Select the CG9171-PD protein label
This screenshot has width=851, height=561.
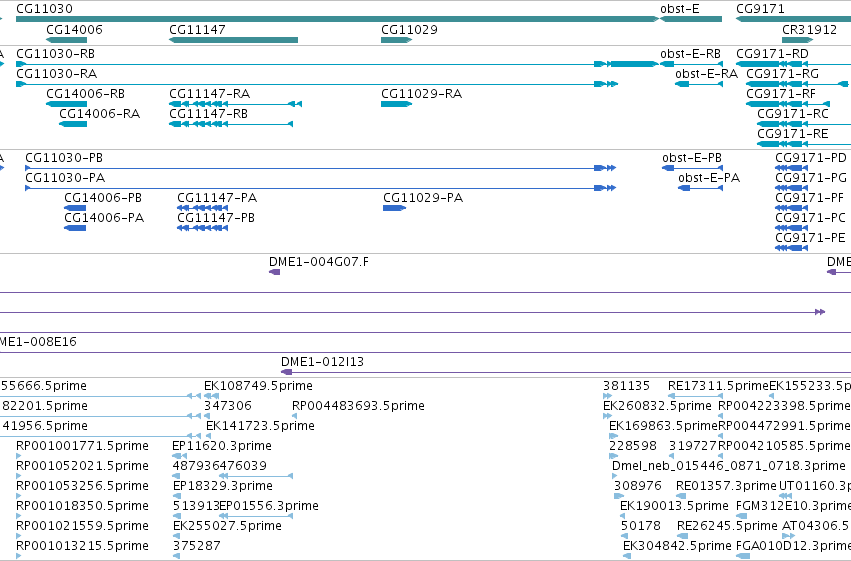tap(811, 158)
